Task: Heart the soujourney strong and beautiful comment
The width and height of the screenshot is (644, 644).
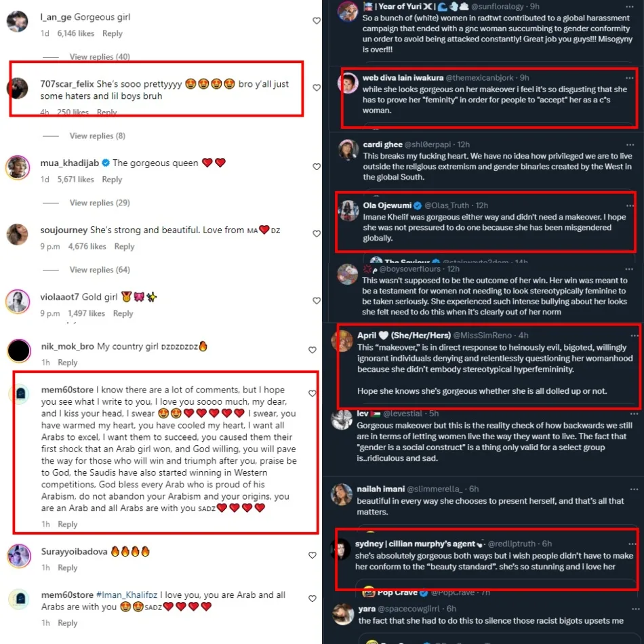Action: pyautogui.click(x=317, y=233)
